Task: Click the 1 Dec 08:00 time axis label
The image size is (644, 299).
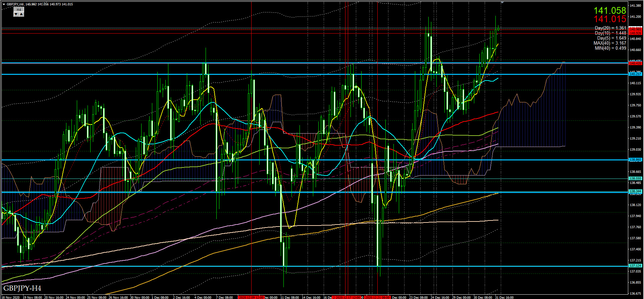Action: (x=160, y=297)
